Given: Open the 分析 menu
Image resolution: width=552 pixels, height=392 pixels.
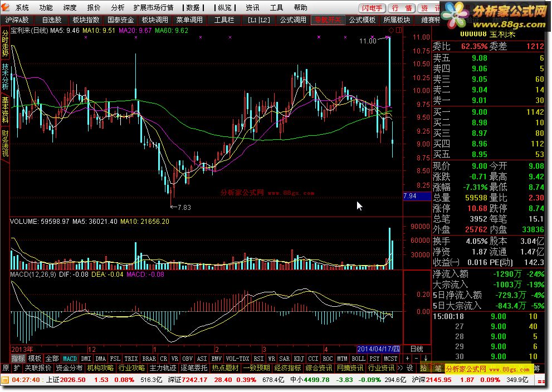Looking at the screenshot, I should [118, 8].
